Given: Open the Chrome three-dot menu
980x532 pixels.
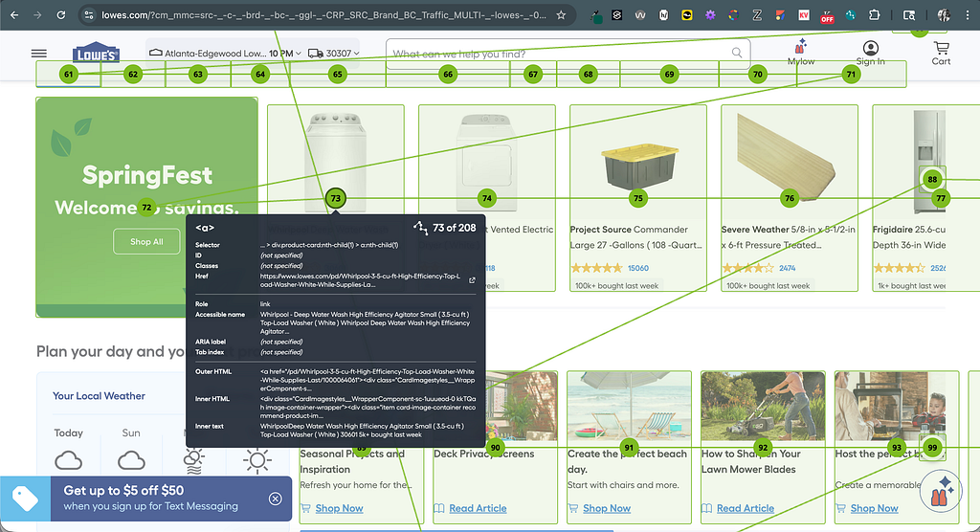Looking at the screenshot, I should tap(969, 15).
